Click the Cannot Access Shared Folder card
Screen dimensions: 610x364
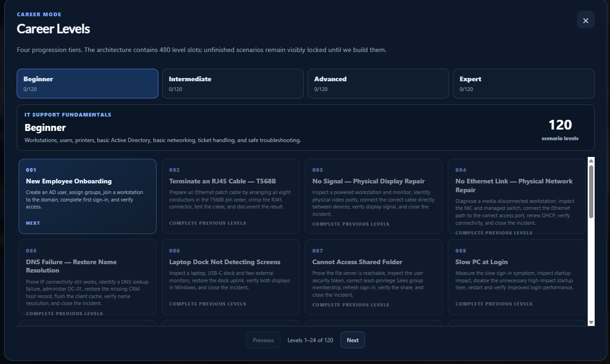[x=374, y=277]
